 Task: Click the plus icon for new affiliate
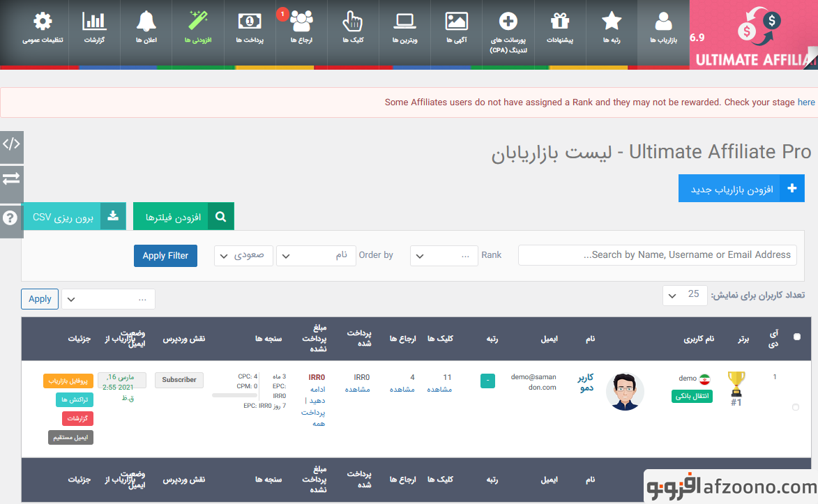tap(792, 188)
